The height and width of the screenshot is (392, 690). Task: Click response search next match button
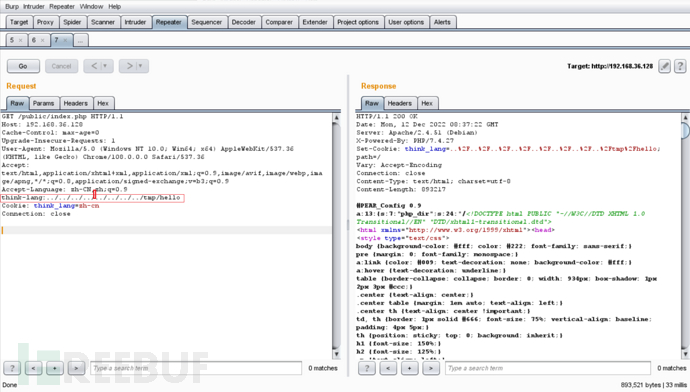click(x=431, y=368)
